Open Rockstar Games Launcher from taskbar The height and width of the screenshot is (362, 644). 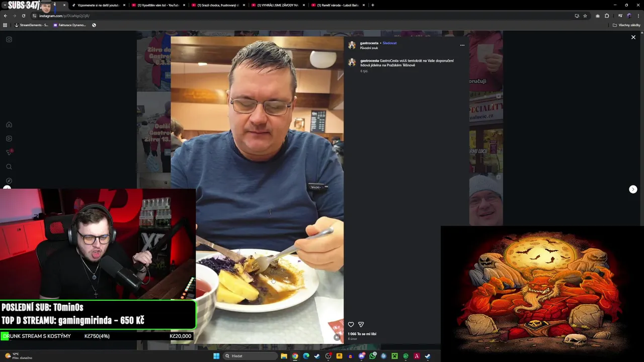(x=339, y=356)
